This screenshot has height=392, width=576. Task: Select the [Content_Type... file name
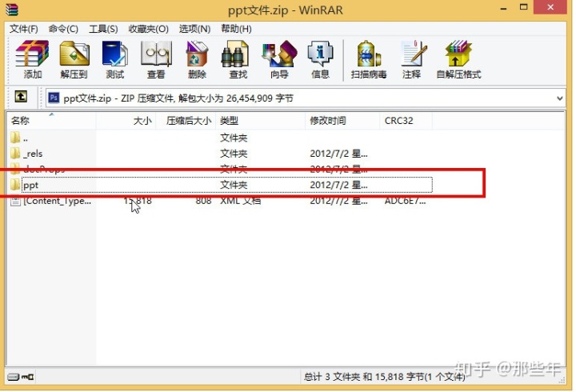(58, 201)
